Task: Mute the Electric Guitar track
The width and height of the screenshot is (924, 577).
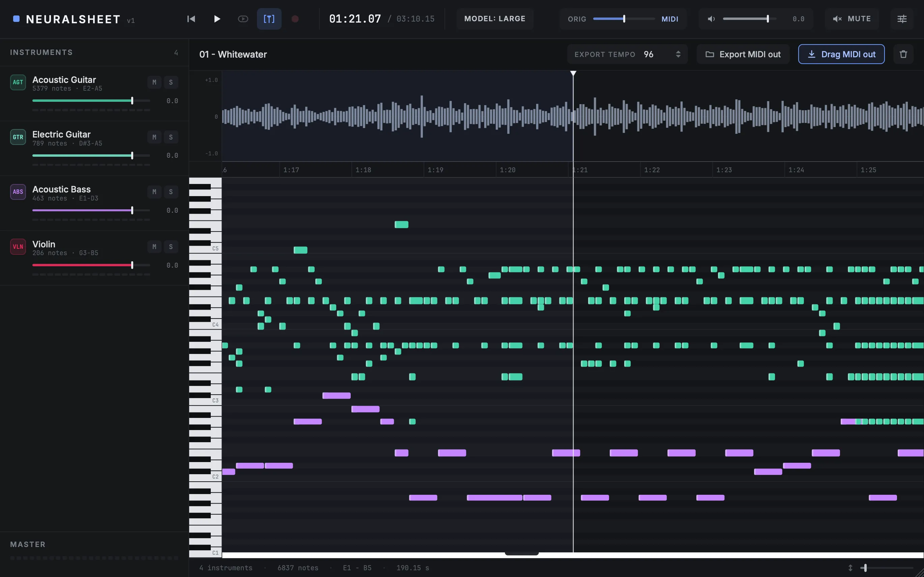Action: (154, 138)
